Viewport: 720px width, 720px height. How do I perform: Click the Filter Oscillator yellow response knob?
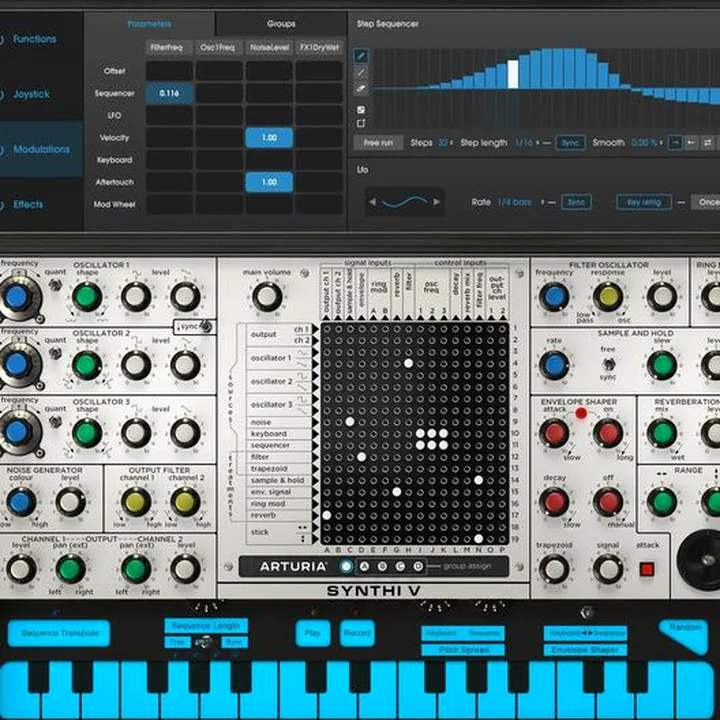(608, 297)
